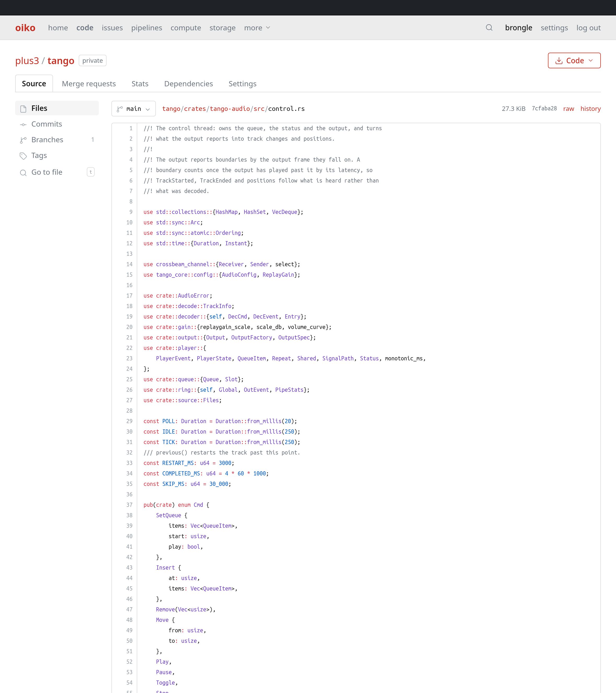View the raw file
616x693 pixels.
pos(568,109)
